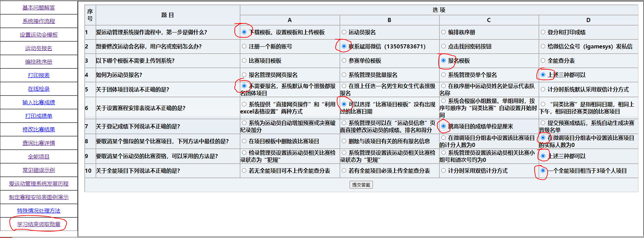Click the "提交答案" submit button
Screen dimensions: 644x238
(x=361, y=185)
